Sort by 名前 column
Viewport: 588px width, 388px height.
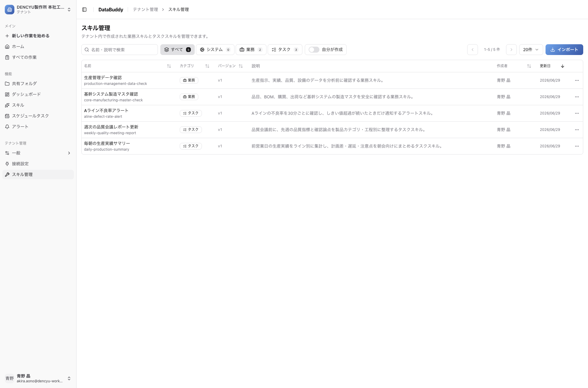[x=169, y=66]
